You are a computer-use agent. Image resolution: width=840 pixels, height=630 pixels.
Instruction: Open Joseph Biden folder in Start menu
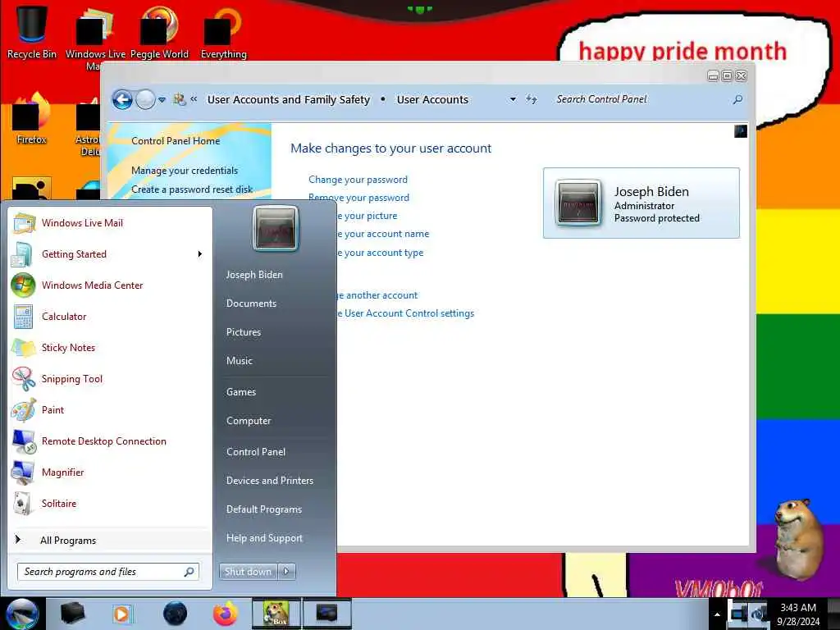click(x=254, y=274)
